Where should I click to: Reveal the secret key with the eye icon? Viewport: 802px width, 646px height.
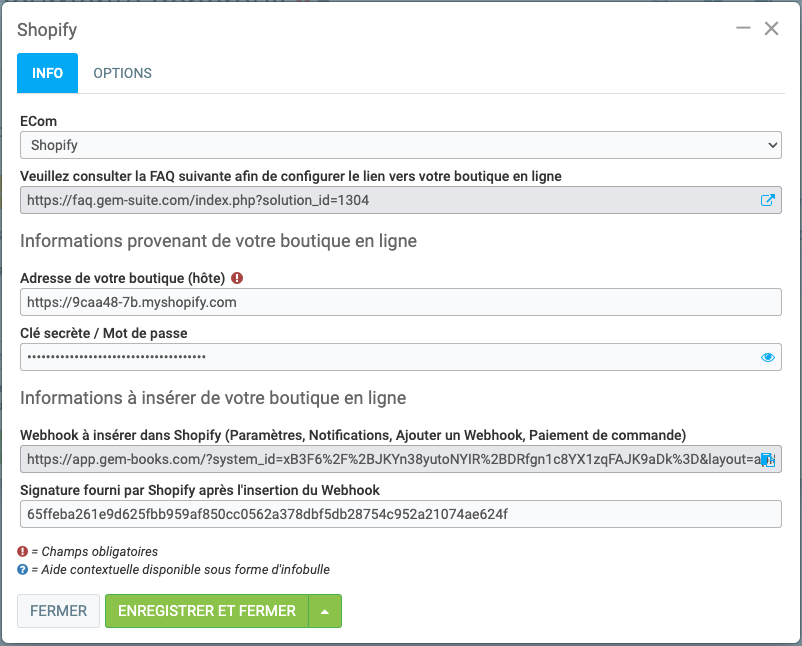tap(767, 357)
